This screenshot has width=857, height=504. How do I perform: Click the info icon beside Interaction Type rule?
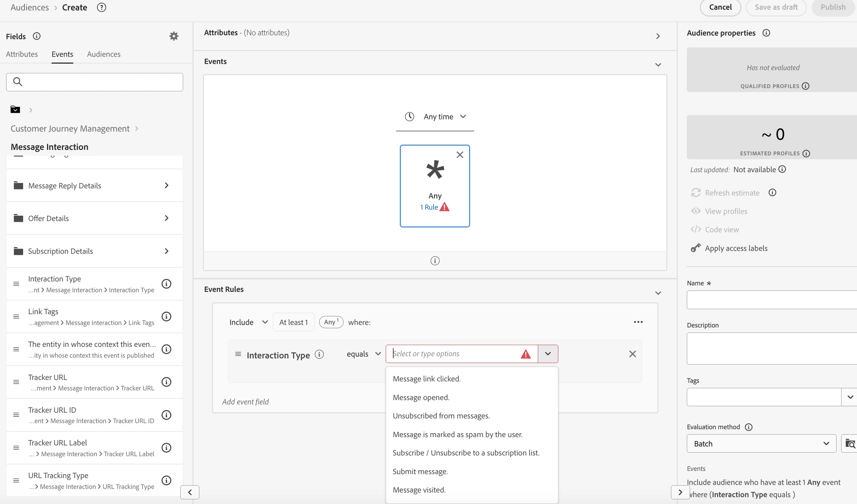coord(319,354)
